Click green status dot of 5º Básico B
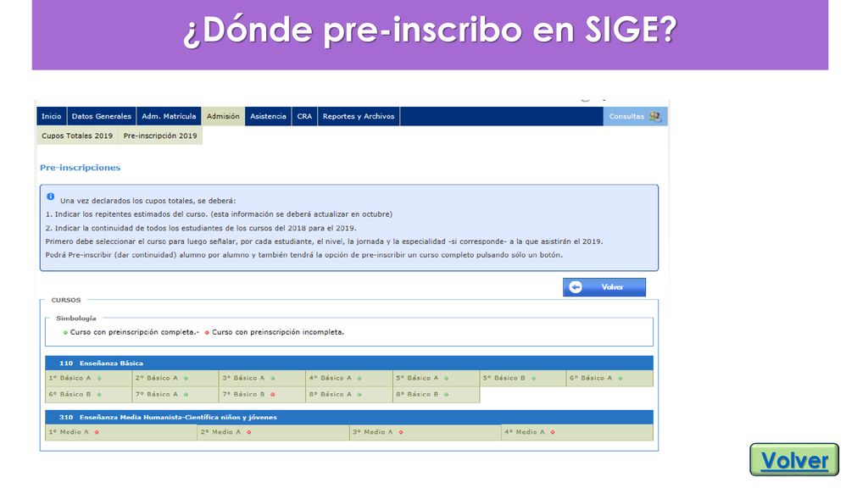 [x=534, y=379]
